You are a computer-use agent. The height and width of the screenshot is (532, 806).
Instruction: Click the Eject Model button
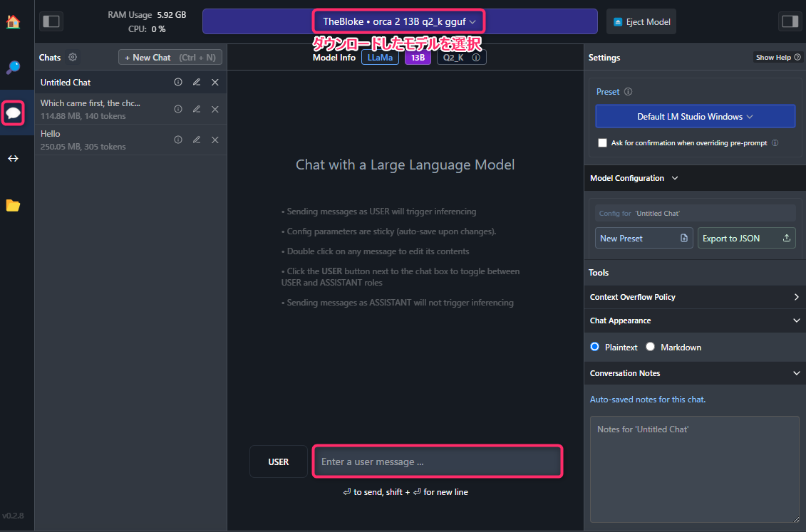coord(641,21)
